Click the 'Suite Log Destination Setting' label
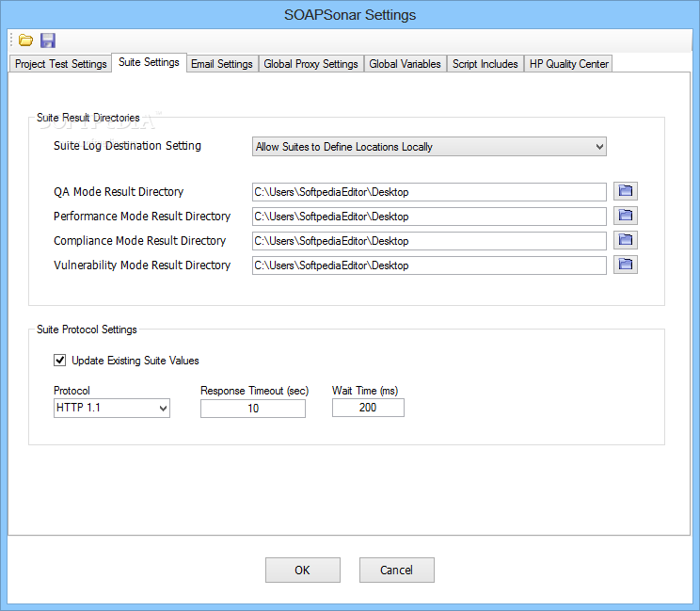 (x=127, y=146)
